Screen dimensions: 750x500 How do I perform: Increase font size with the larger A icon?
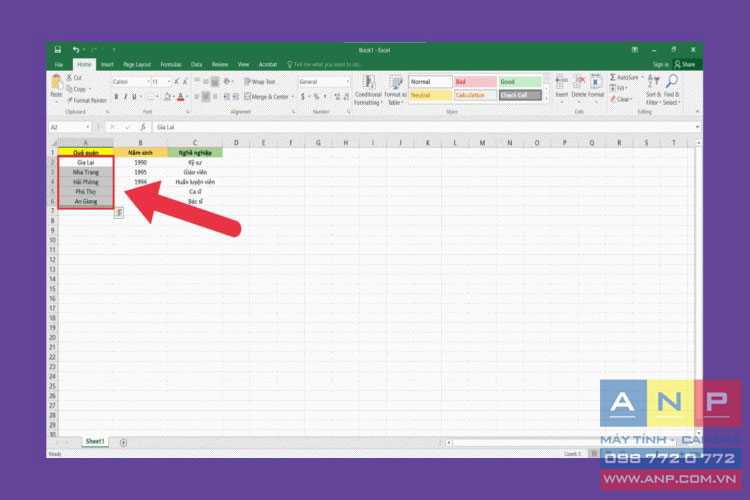tap(176, 82)
